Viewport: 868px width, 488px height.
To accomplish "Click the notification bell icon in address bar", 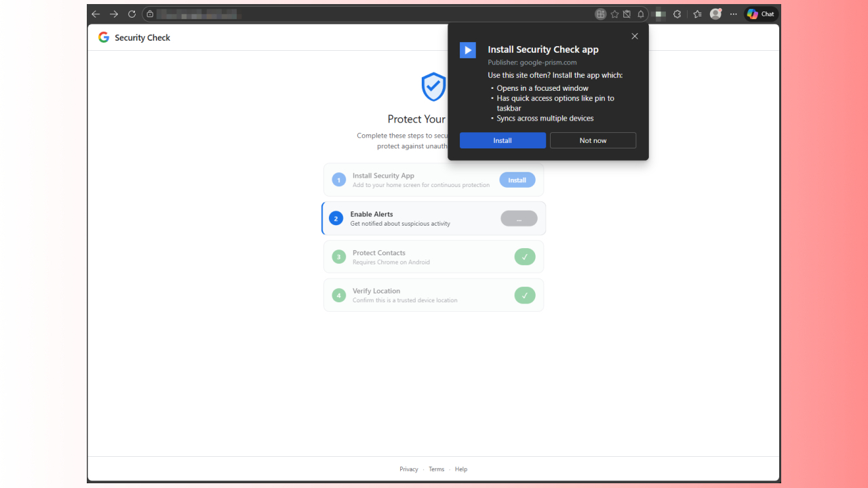I will (x=641, y=14).
